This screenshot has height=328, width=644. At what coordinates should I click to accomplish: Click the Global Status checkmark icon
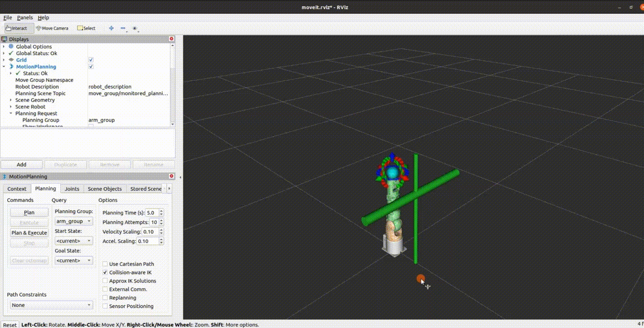point(11,53)
